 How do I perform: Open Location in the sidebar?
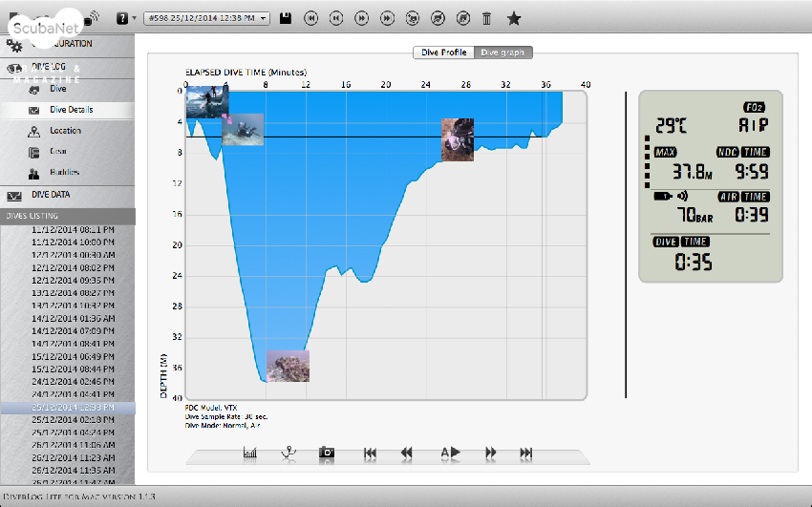(65, 131)
